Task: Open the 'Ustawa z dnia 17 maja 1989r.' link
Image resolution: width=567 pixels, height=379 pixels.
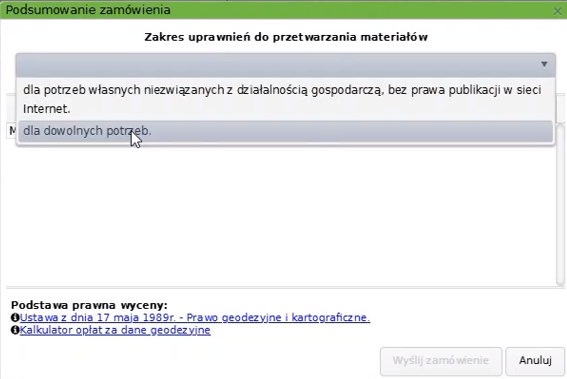Action: point(195,318)
